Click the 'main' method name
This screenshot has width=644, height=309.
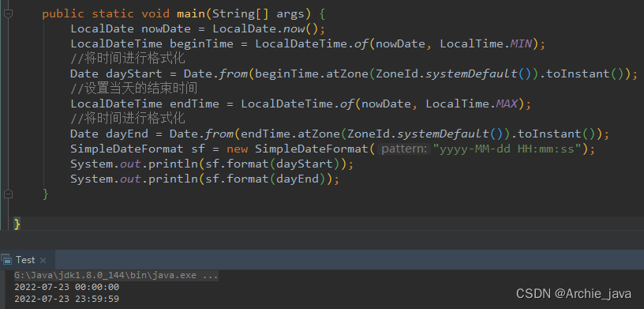click(x=191, y=14)
